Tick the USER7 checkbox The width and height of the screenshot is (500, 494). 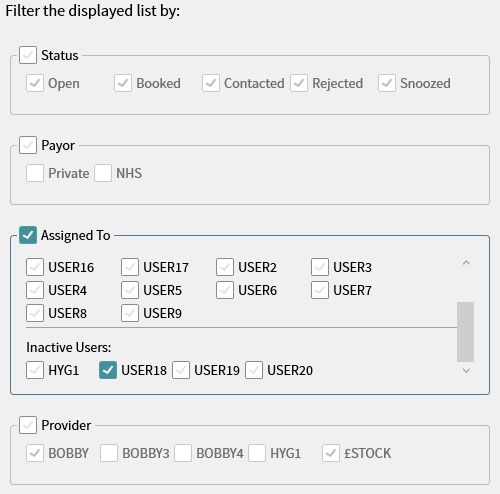point(320,290)
